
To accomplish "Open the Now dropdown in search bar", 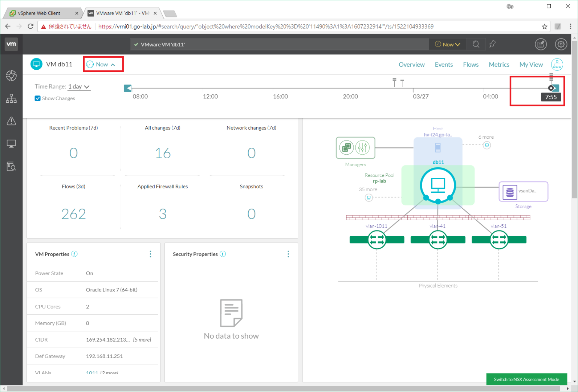I will point(448,44).
